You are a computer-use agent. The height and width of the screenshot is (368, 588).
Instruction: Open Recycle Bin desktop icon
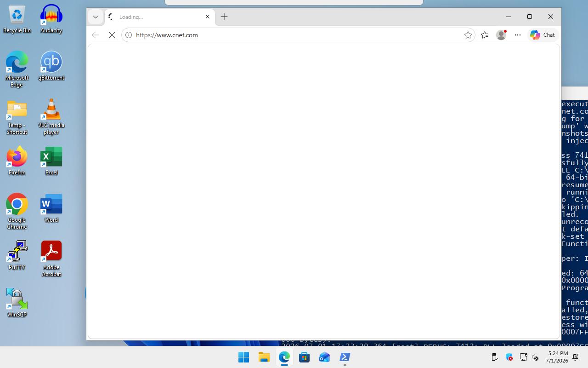pyautogui.click(x=17, y=19)
